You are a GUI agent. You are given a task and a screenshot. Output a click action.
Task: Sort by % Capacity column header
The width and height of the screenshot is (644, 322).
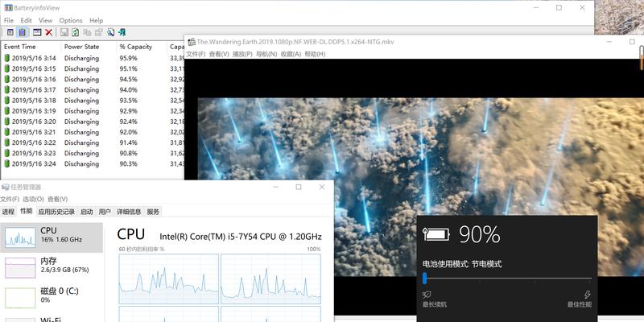[142, 47]
